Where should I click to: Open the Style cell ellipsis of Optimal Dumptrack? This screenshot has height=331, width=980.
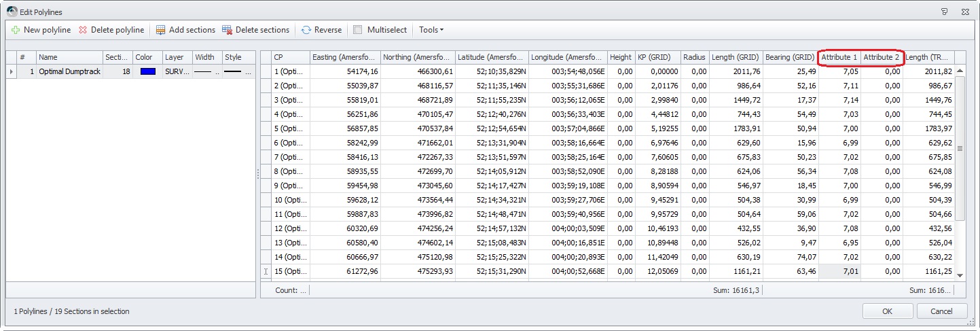(249, 71)
